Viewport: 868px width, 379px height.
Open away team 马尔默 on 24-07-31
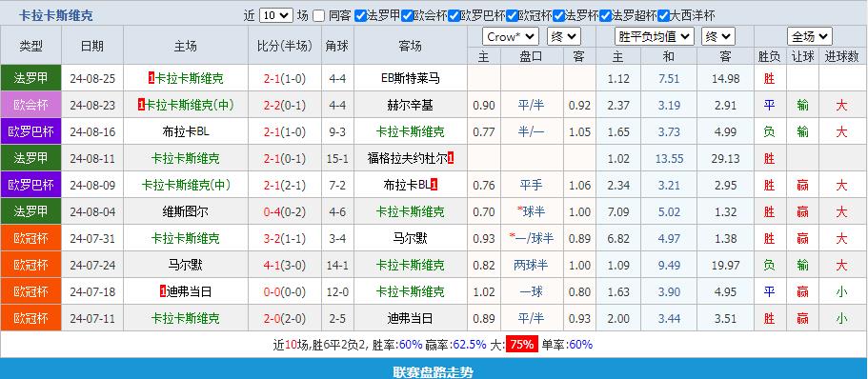point(411,238)
